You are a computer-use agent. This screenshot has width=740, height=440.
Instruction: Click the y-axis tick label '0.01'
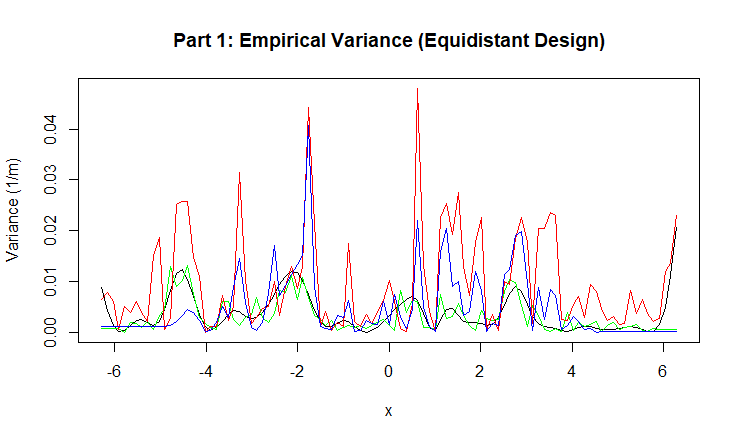point(51,281)
